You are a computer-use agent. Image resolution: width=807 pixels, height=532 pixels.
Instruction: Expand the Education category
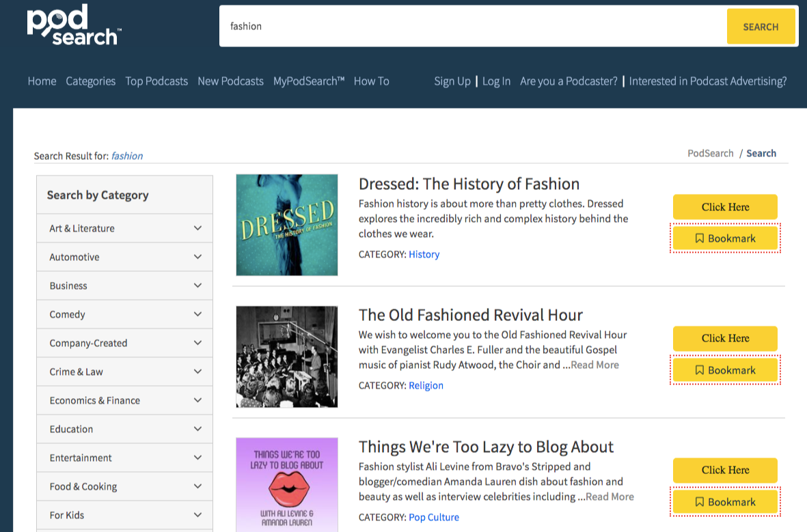(124, 429)
